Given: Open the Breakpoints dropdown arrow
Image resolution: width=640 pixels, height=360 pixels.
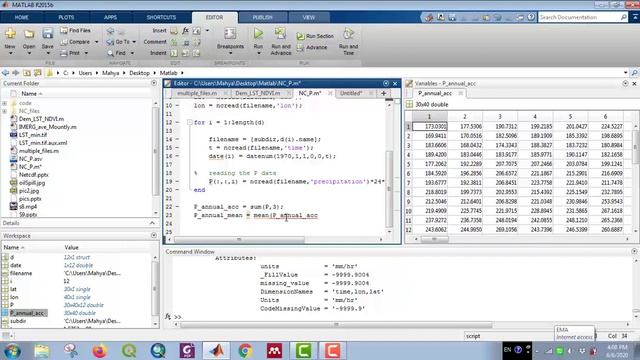Looking at the screenshot, I should point(230,53).
